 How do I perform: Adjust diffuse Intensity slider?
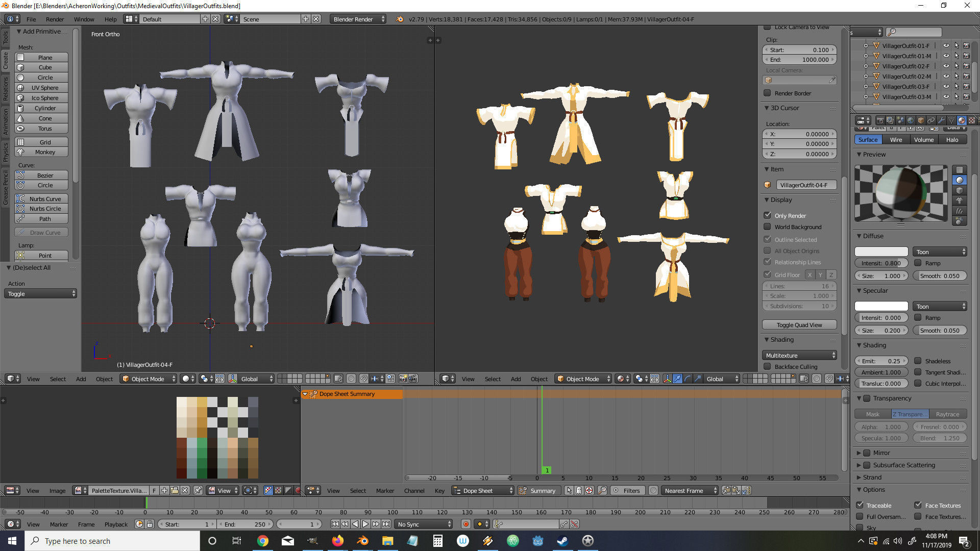pos(881,263)
